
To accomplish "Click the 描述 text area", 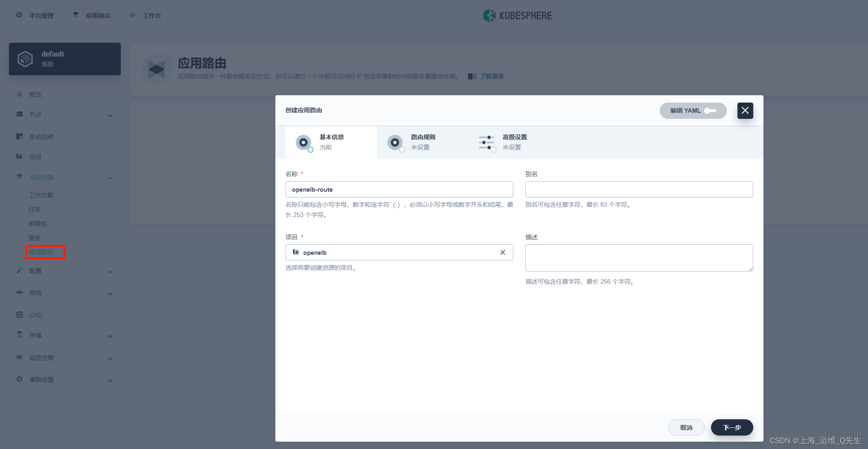I will tap(639, 258).
